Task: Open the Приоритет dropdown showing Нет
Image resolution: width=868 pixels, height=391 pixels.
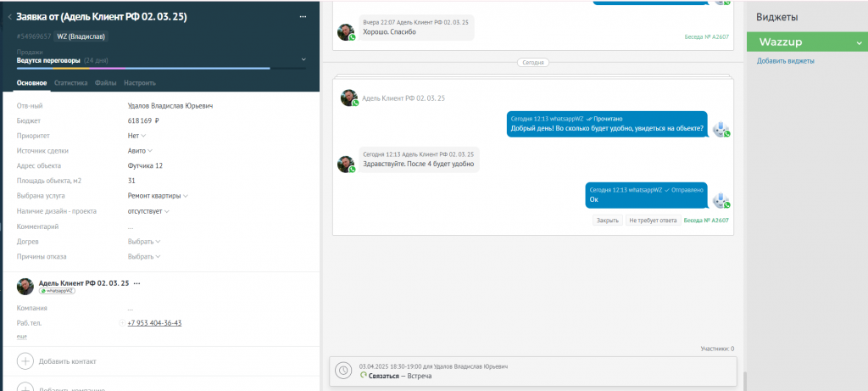Action: coord(136,135)
